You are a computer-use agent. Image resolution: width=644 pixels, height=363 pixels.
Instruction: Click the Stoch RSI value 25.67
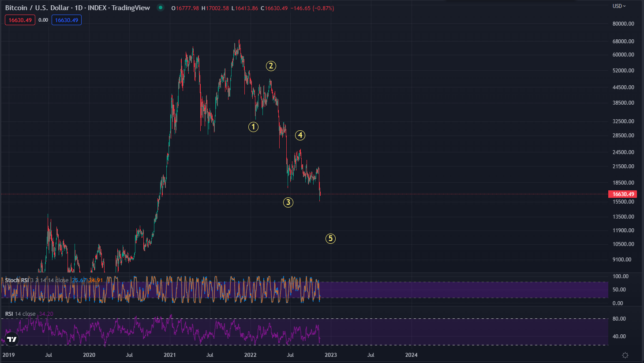coord(79,280)
